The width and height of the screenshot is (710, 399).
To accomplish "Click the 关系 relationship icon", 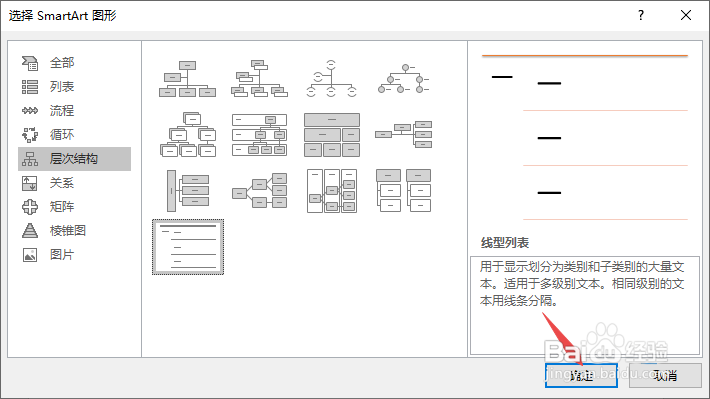I will 30,183.
